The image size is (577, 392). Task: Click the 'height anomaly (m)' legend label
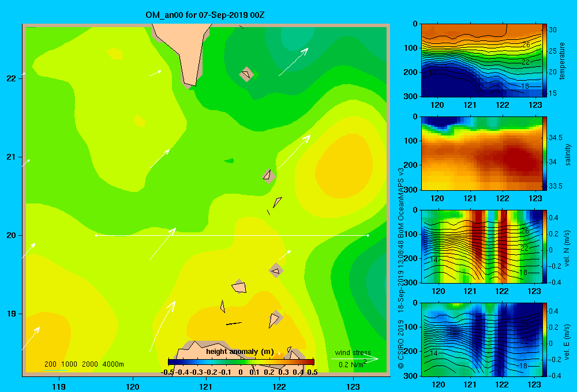[x=240, y=352]
